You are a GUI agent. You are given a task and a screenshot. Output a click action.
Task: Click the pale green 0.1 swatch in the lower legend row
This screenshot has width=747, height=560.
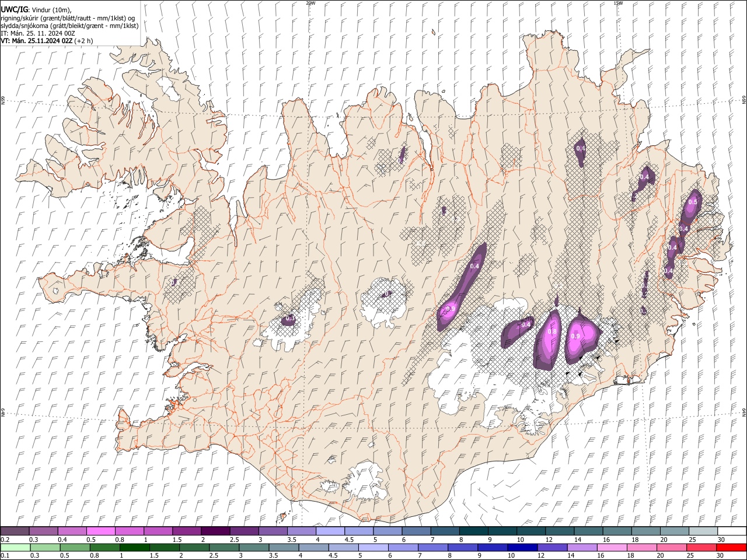(15, 547)
